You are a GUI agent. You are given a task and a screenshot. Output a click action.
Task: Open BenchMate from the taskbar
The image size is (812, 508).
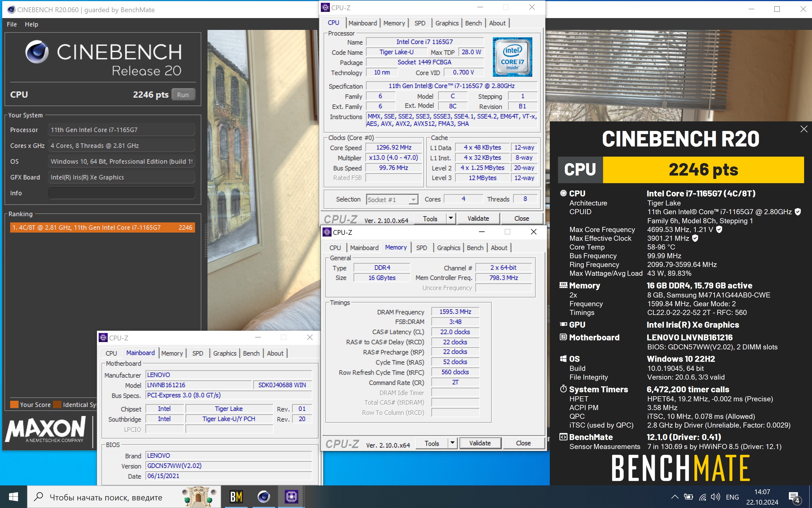[x=236, y=497]
